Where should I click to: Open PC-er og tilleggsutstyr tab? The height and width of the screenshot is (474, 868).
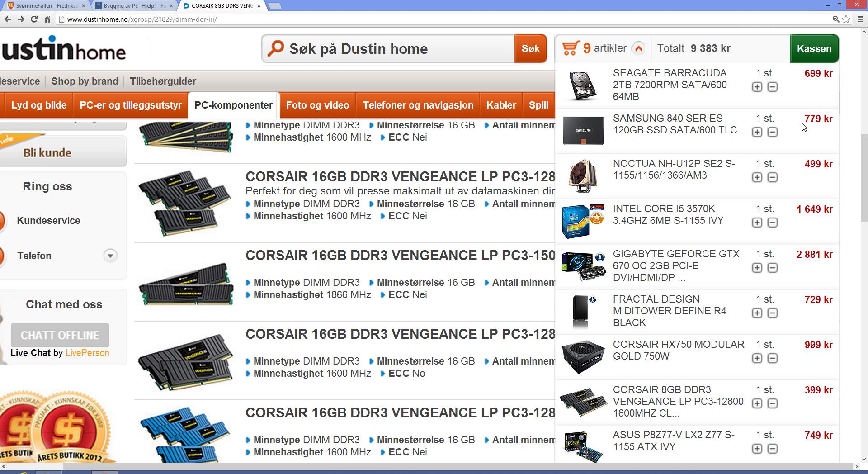pos(131,105)
